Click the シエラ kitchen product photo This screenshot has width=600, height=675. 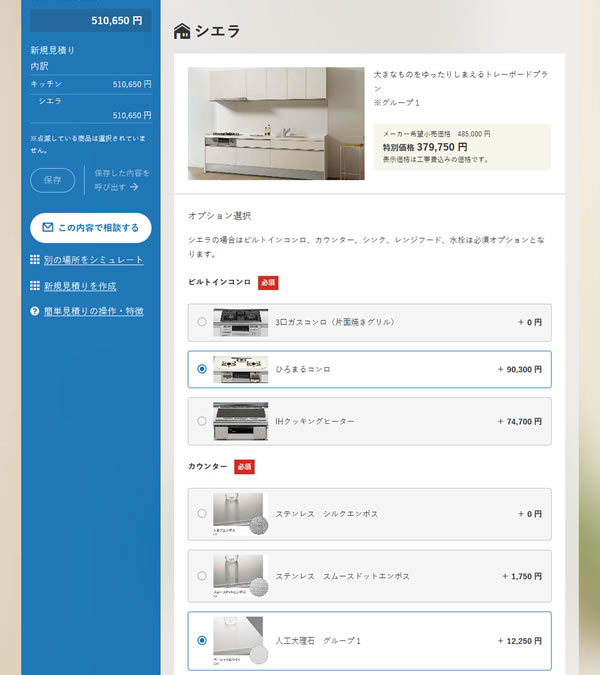click(276, 124)
